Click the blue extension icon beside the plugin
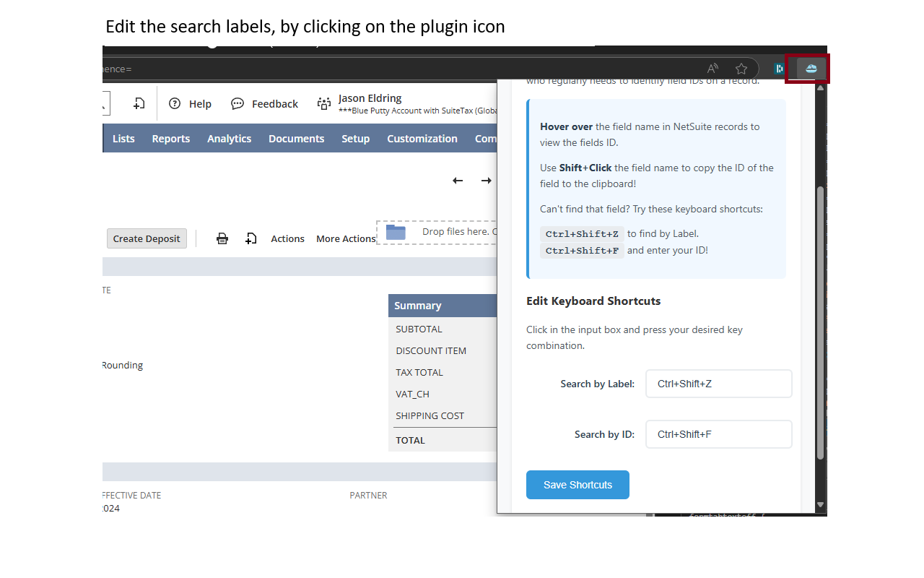Image resolution: width=924 pixels, height=578 pixels. [779, 69]
